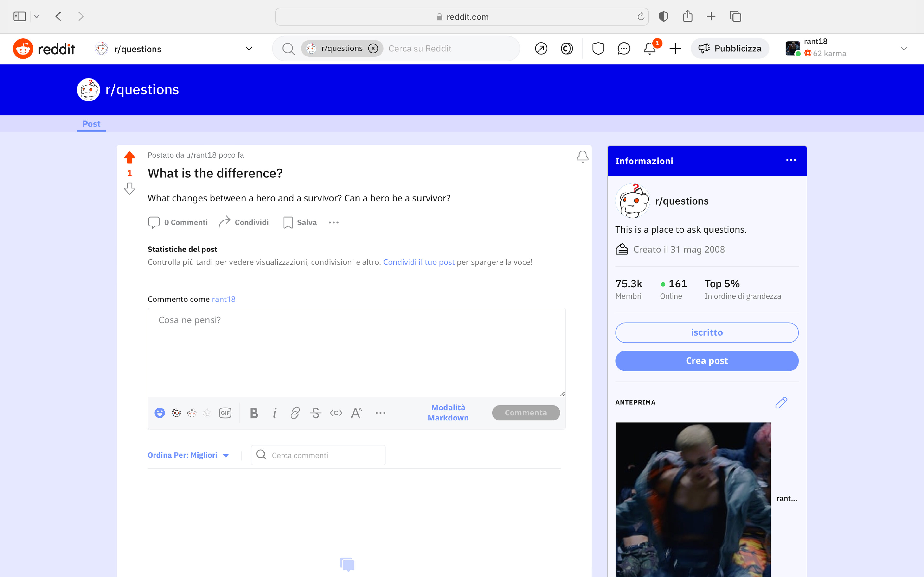Follow the 'Condividi il tuo post' link
Screen dimensions: 924x577
point(418,262)
